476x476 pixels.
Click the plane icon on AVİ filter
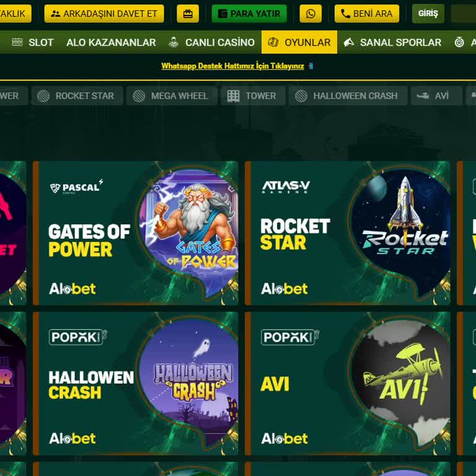point(423,96)
